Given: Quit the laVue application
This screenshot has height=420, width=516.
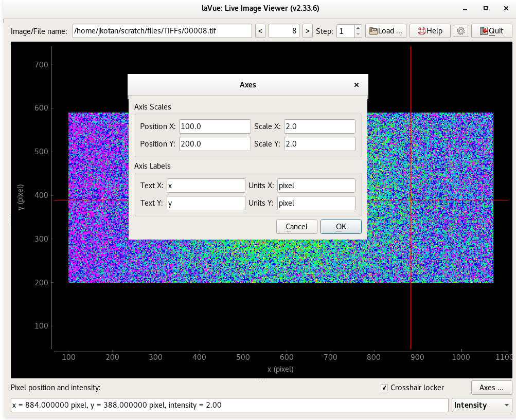Looking at the screenshot, I should tap(491, 31).
